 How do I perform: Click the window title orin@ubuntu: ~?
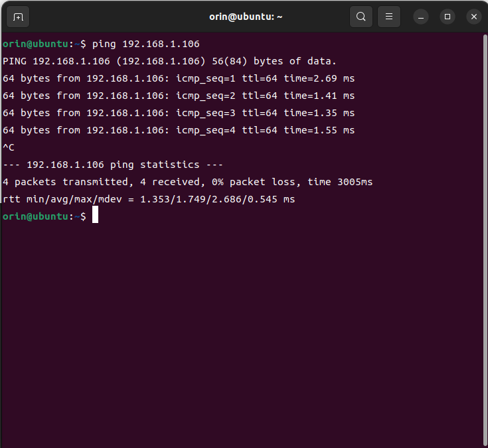(246, 17)
